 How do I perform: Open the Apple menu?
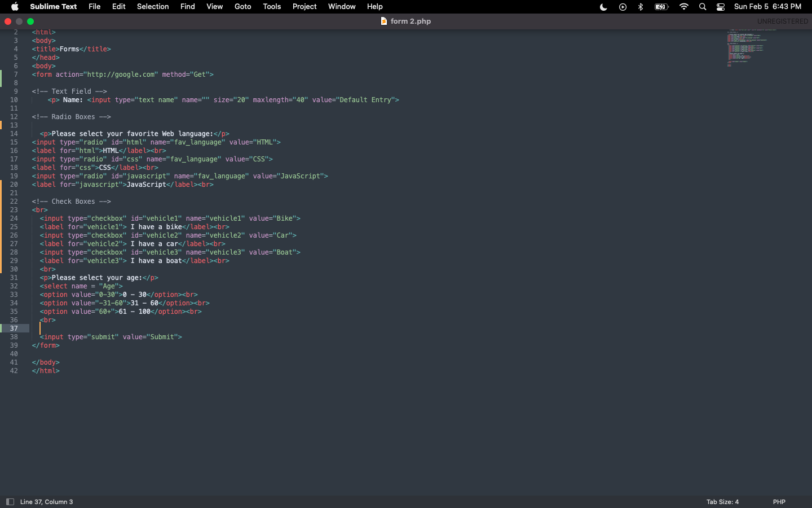[15, 7]
